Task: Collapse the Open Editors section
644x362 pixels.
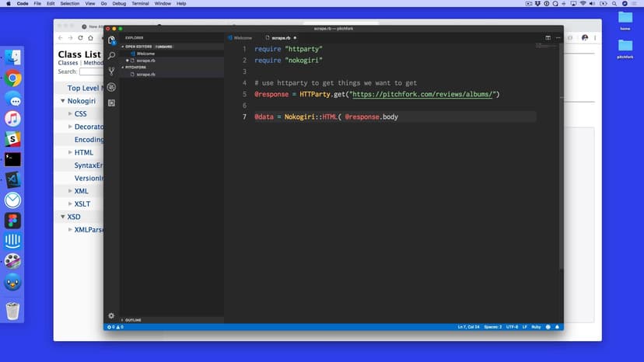Action: 137,47
